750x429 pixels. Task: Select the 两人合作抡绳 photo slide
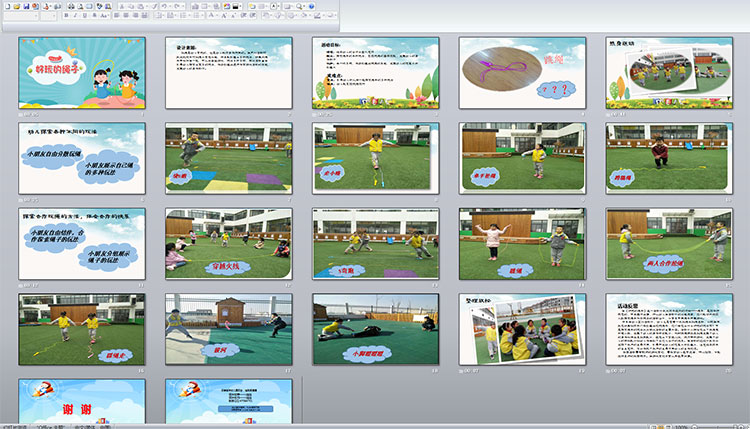click(669, 244)
